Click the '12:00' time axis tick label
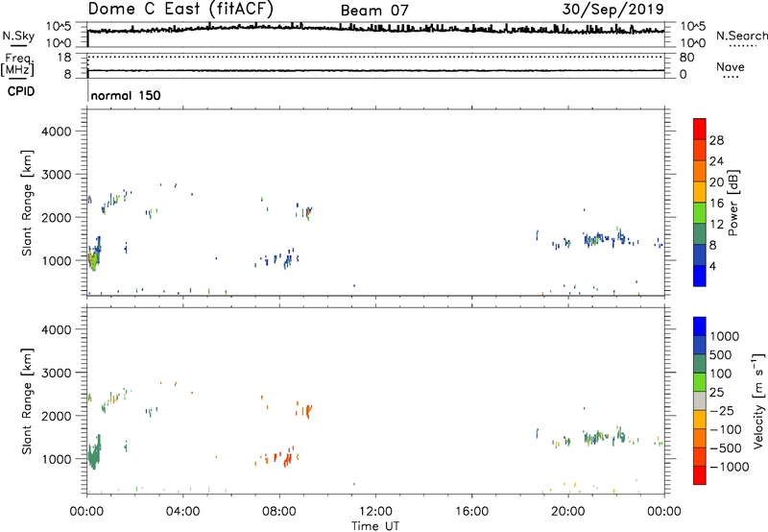 point(375,512)
